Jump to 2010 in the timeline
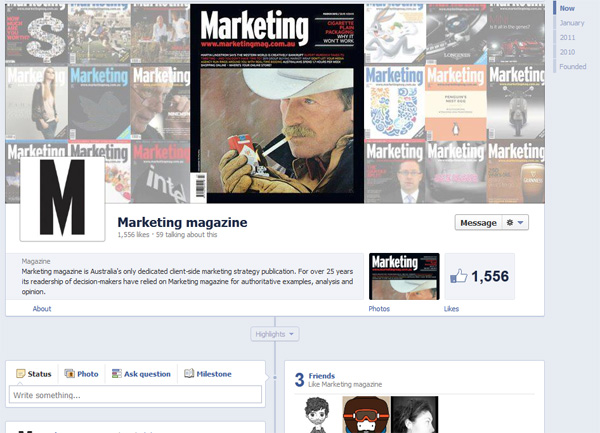Viewport: 600px width, 433px height. coord(567,52)
